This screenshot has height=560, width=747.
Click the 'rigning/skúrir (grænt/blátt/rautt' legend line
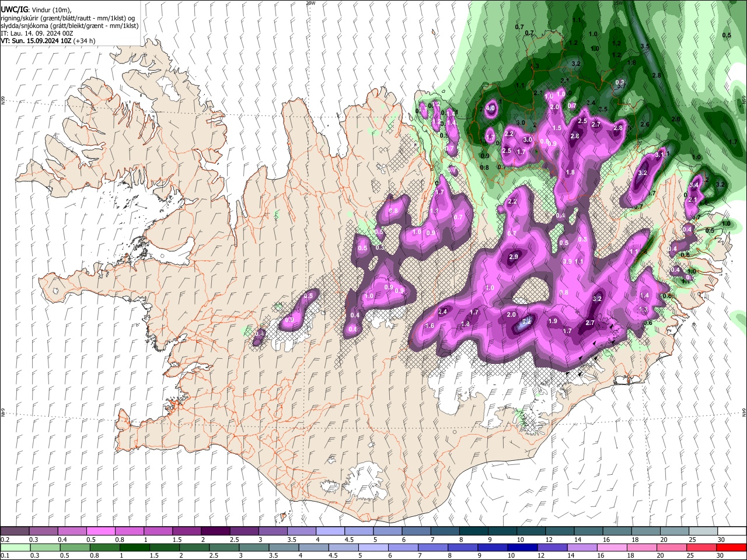(x=68, y=18)
